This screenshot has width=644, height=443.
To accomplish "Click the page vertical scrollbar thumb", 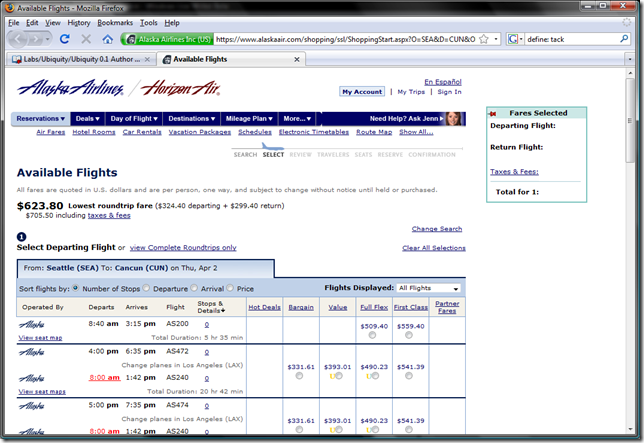I will [630, 120].
